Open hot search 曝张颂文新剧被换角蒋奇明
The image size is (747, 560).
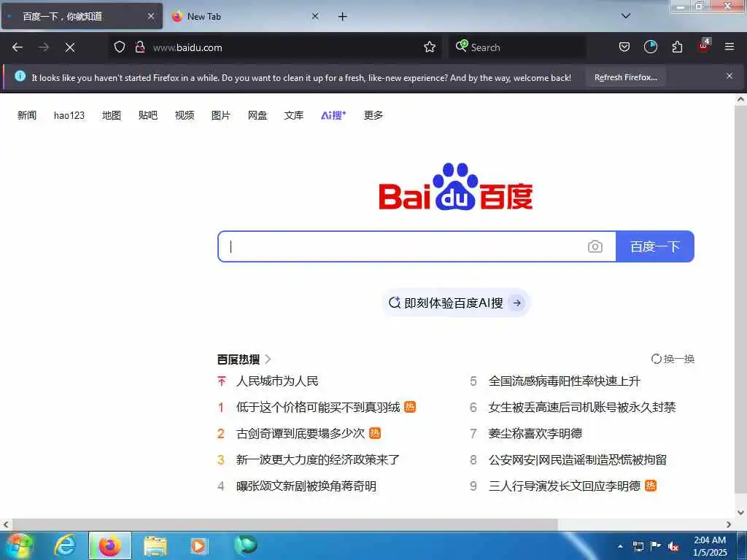[x=306, y=486]
